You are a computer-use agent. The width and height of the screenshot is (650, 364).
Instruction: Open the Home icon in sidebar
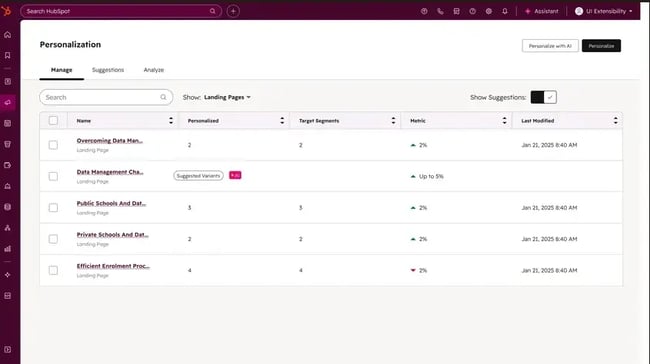7,35
